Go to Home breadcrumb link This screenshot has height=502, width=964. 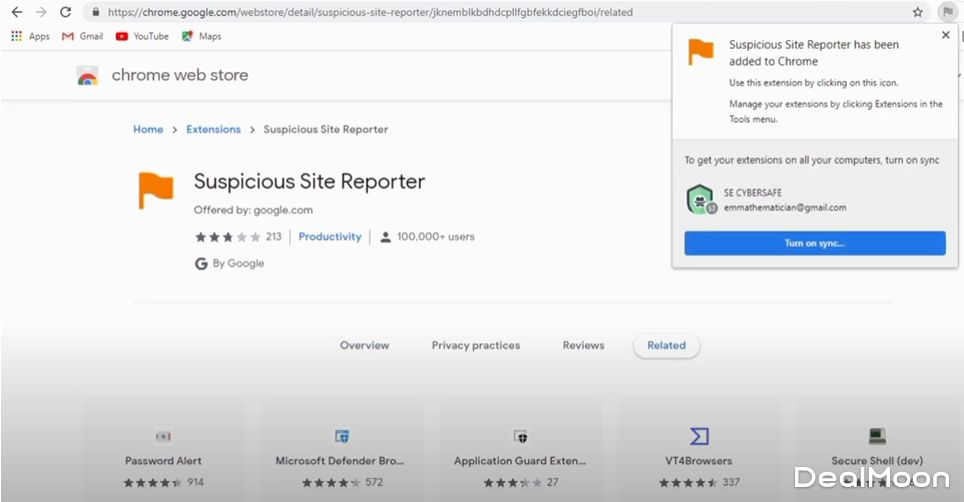tap(148, 130)
